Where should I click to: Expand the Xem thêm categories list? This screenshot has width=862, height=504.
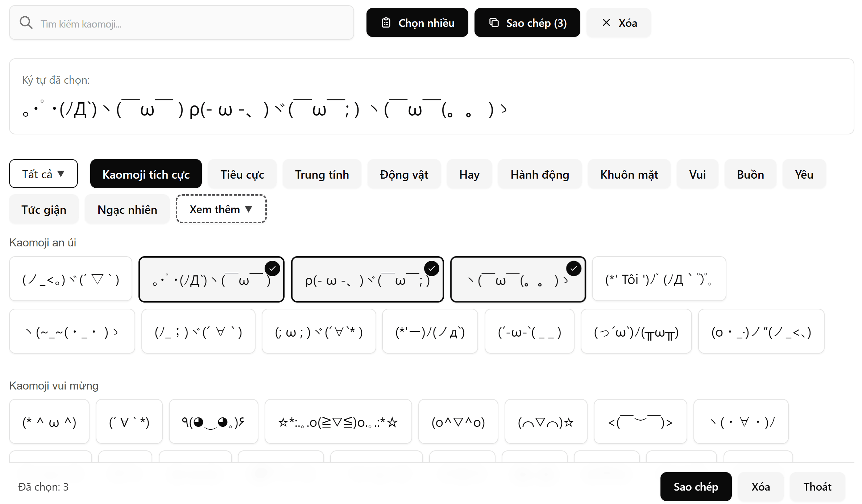[221, 209]
